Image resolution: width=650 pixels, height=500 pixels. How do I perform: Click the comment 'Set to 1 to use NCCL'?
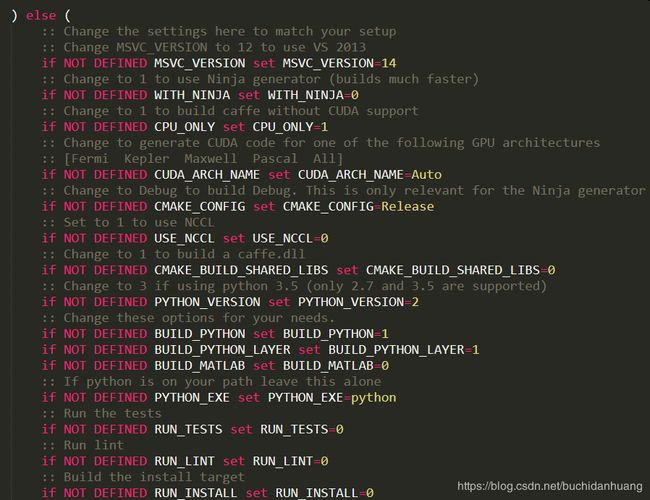coord(128,222)
